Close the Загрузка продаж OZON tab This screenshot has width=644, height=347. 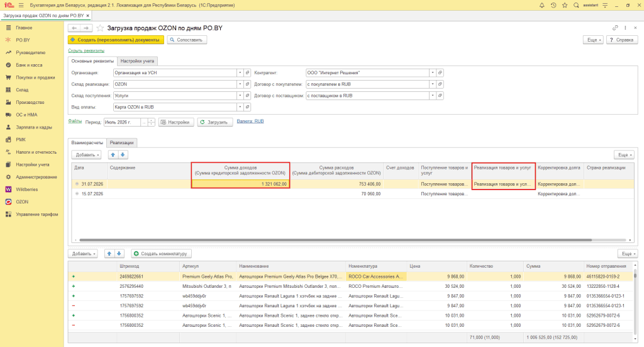[x=87, y=16]
